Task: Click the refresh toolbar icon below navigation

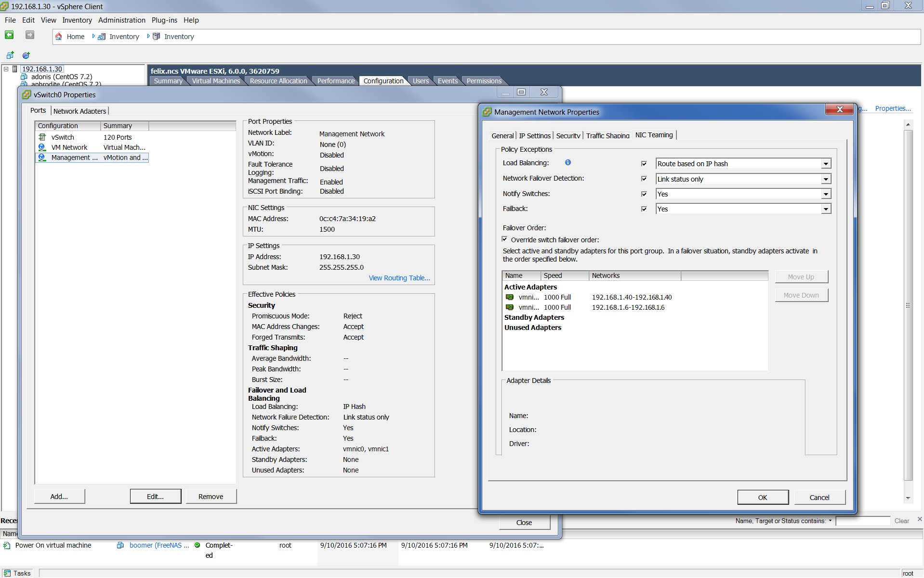Action: tap(26, 55)
